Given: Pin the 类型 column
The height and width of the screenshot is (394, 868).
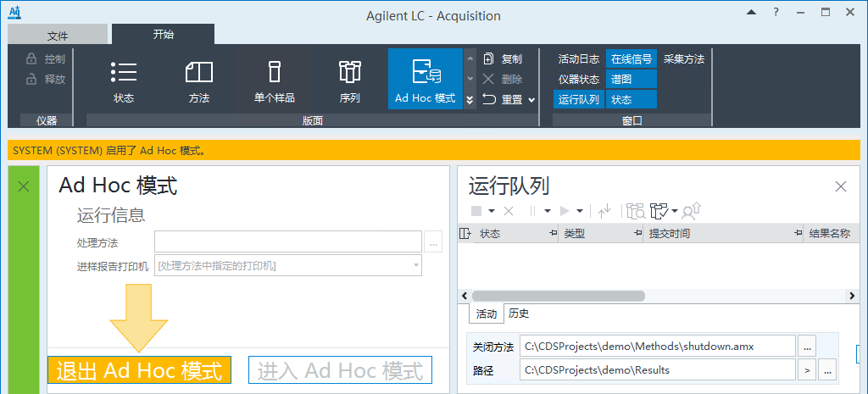Looking at the screenshot, I should [637, 234].
